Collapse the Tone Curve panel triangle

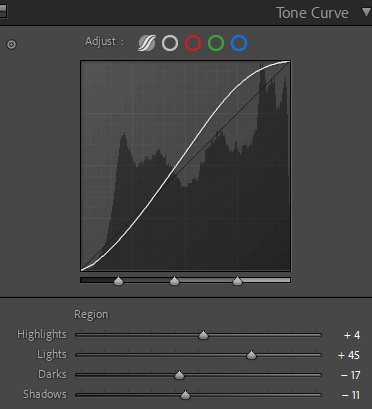367,13
